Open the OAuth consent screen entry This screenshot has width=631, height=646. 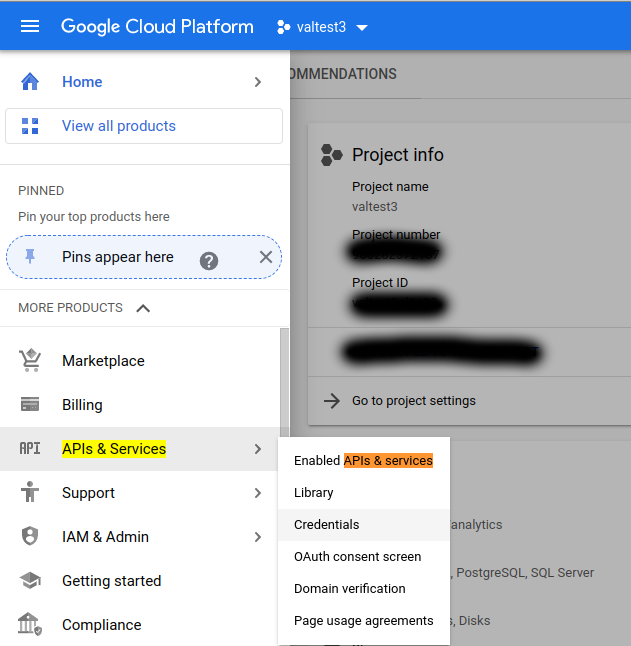point(357,557)
